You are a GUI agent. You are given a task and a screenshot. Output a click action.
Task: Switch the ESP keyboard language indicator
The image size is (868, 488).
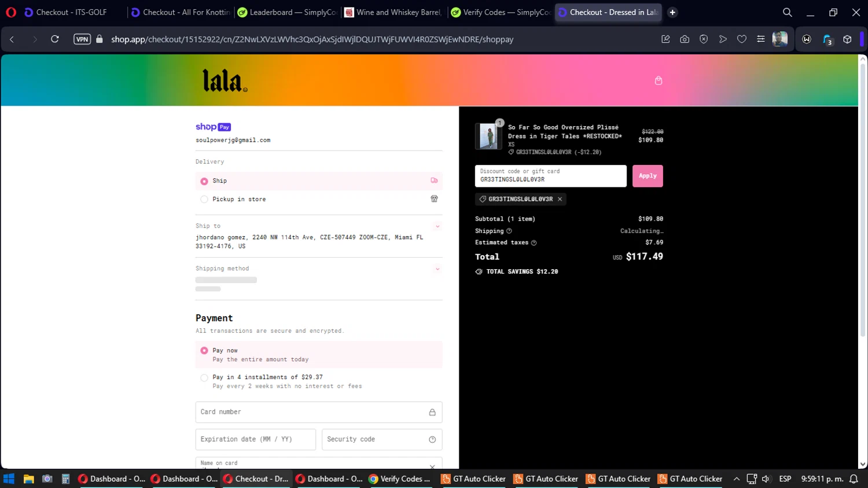pyautogui.click(x=785, y=479)
